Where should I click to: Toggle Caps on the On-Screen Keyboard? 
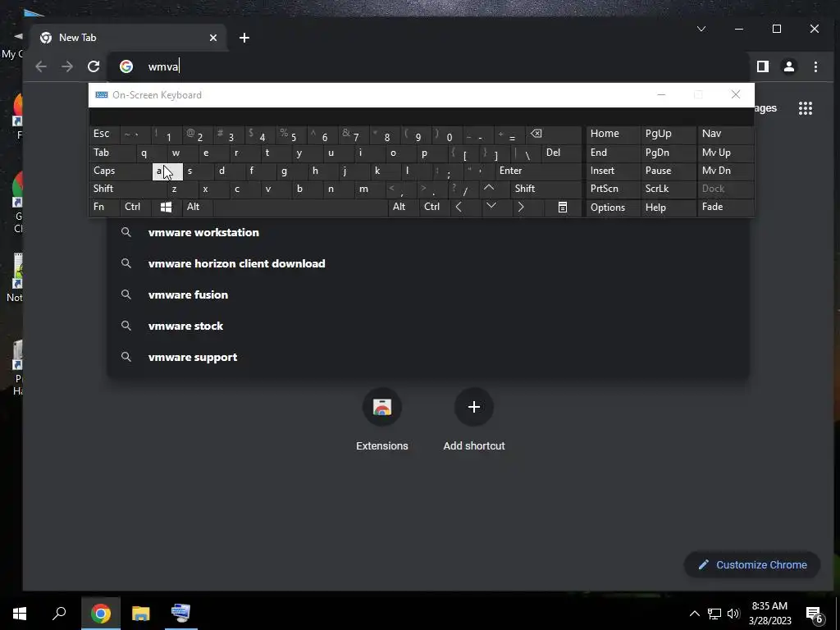point(120,171)
